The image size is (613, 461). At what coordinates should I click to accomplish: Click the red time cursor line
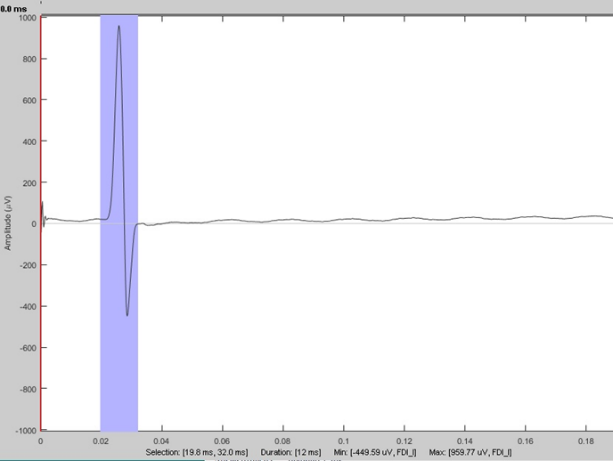point(41,223)
